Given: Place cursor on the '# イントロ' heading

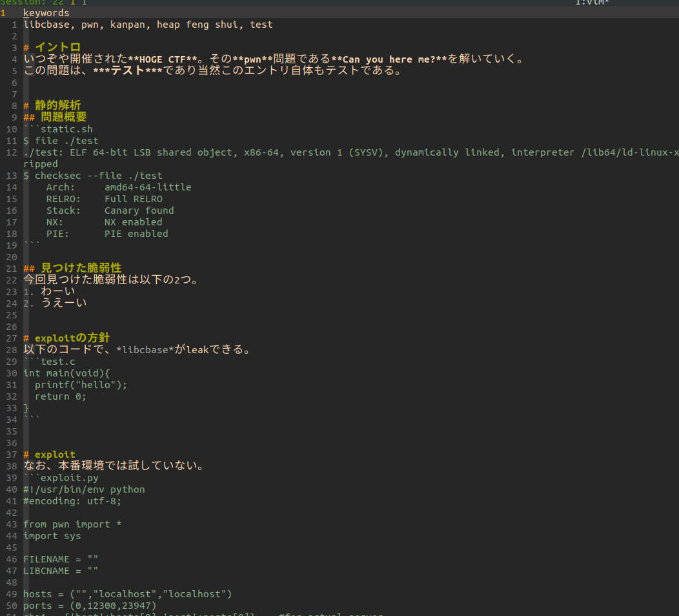Looking at the screenshot, I should (52, 47).
